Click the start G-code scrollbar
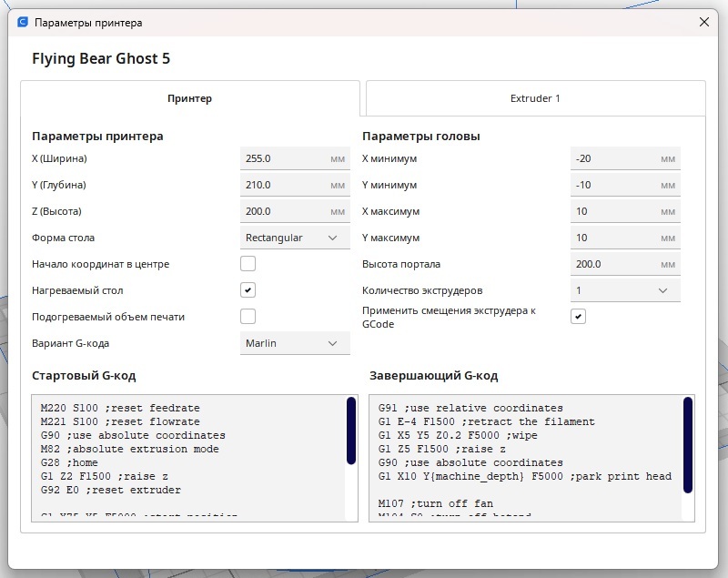 [x=351, y=431]
